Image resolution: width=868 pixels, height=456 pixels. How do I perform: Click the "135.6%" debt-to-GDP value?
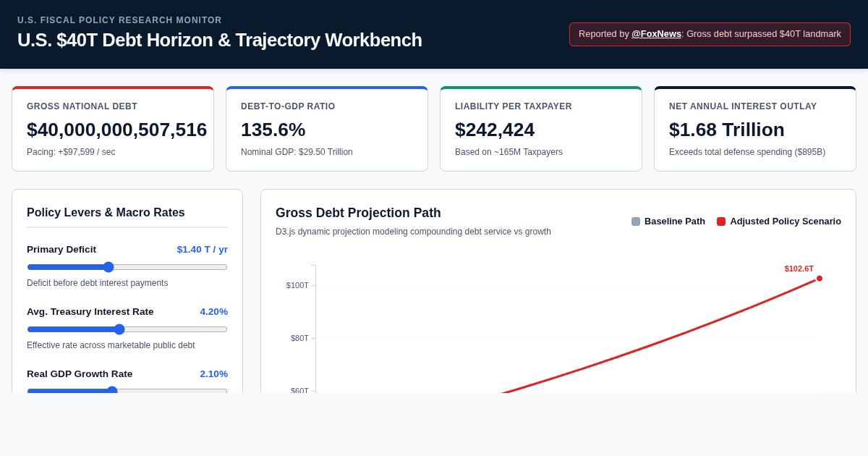(273, 130)
